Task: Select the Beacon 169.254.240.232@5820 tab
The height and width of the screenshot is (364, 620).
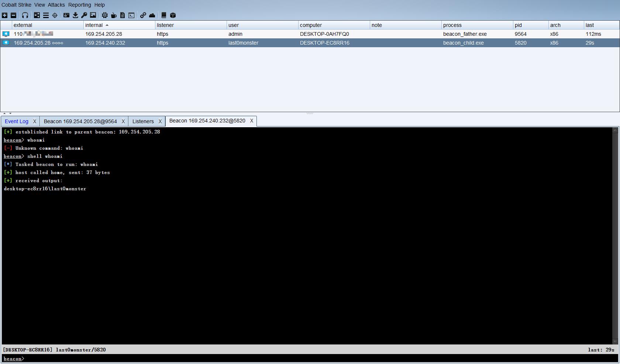Action: coord(207,121)
